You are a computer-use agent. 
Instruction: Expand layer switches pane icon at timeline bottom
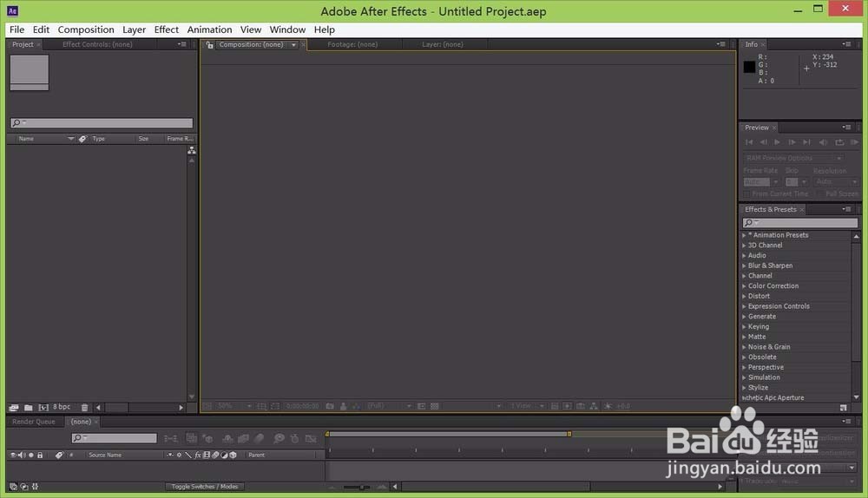click(13, 487)
